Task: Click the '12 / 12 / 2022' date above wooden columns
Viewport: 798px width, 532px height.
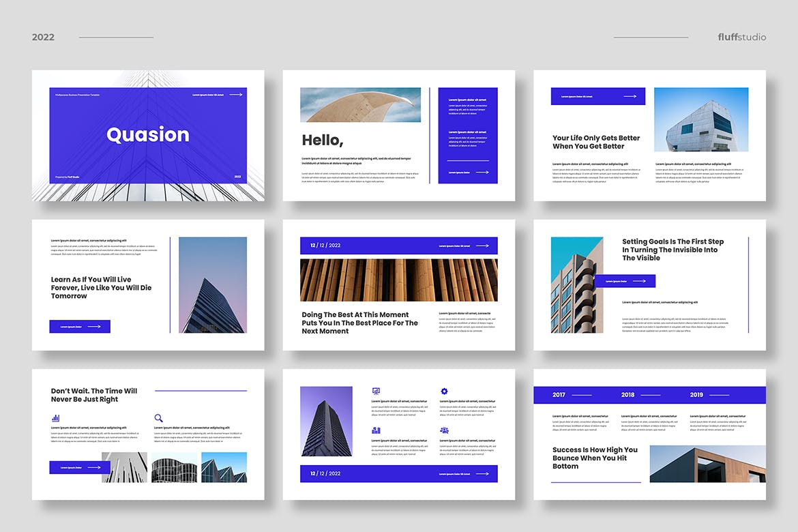Action: click(x=325, y=246)
